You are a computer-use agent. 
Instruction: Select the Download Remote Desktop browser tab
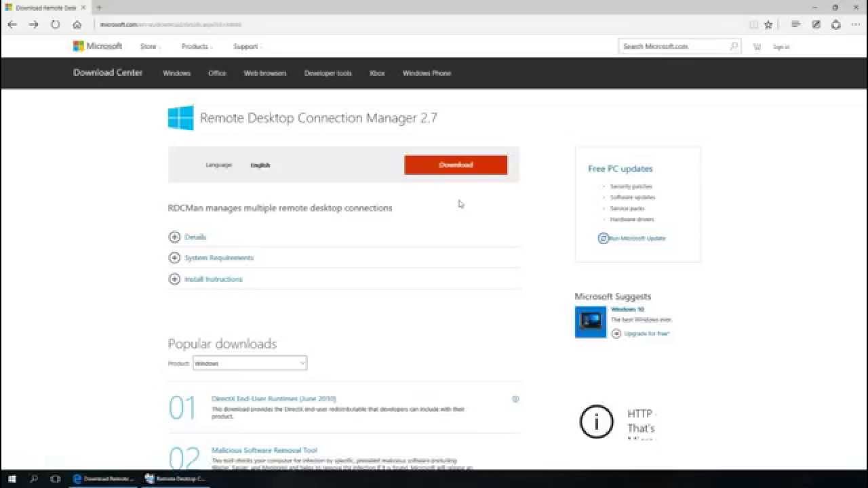pyautogui.click(x=46, y=7)
